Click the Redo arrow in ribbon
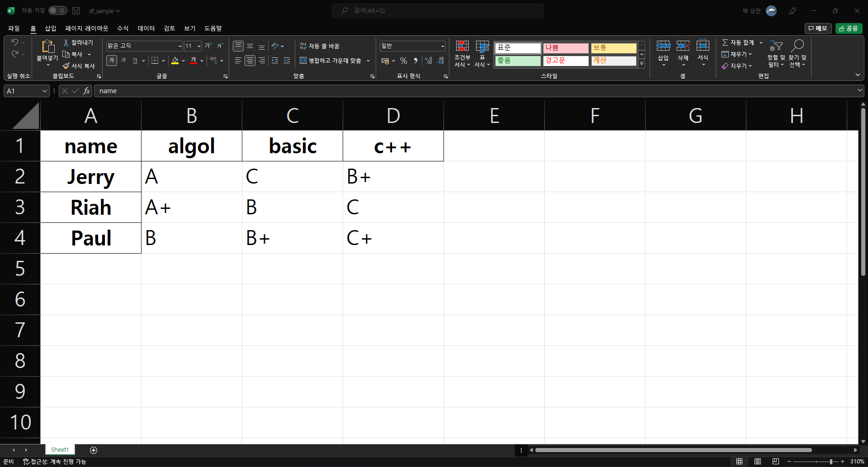Image resolution: width=868 pixels, height=467 pixels. 14,54
